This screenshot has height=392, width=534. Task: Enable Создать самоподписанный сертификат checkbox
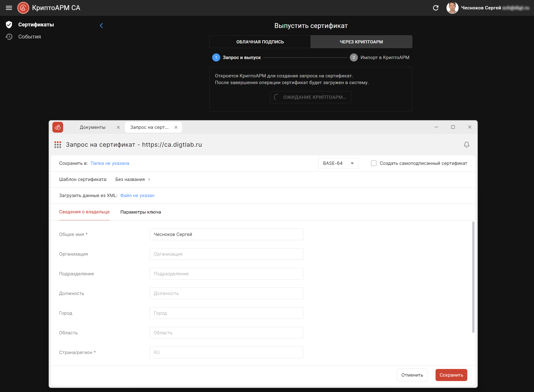(374, 163)
